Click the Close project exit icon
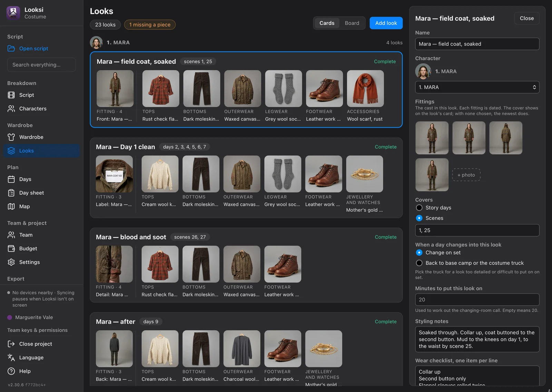Screen dimensions: 552x392 tap(11, 344)
